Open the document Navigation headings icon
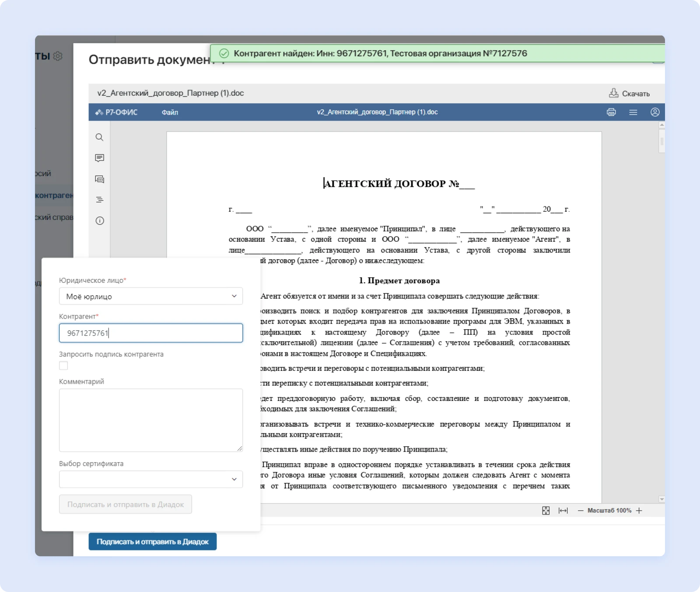The image size is (700, 592). tap(99, 200)
